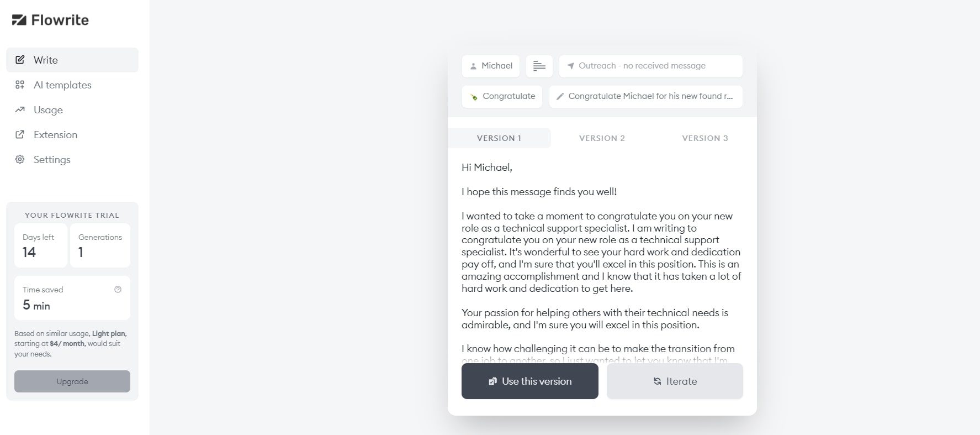Click the Use this version button
980x435 pixels.
[x=529, y=381]
